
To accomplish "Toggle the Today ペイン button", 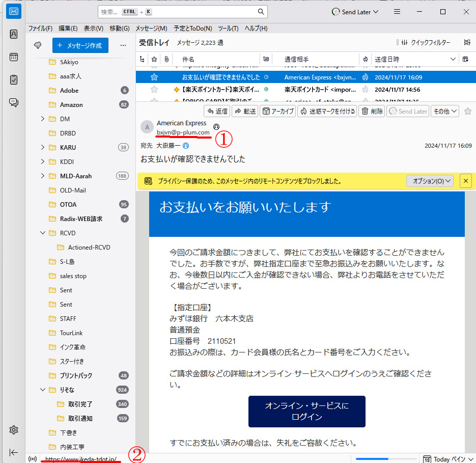I will click(447, 459).
